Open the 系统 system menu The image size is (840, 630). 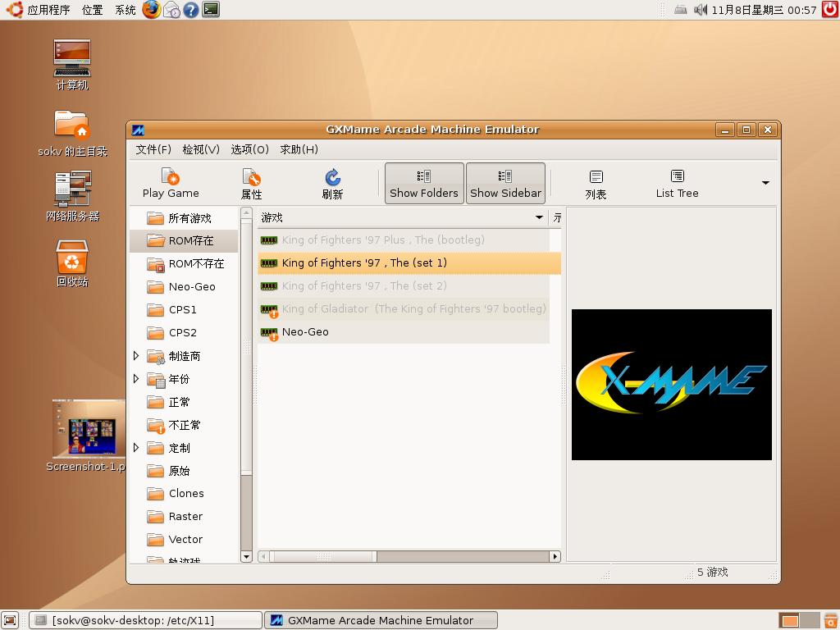tap(126, 10)
